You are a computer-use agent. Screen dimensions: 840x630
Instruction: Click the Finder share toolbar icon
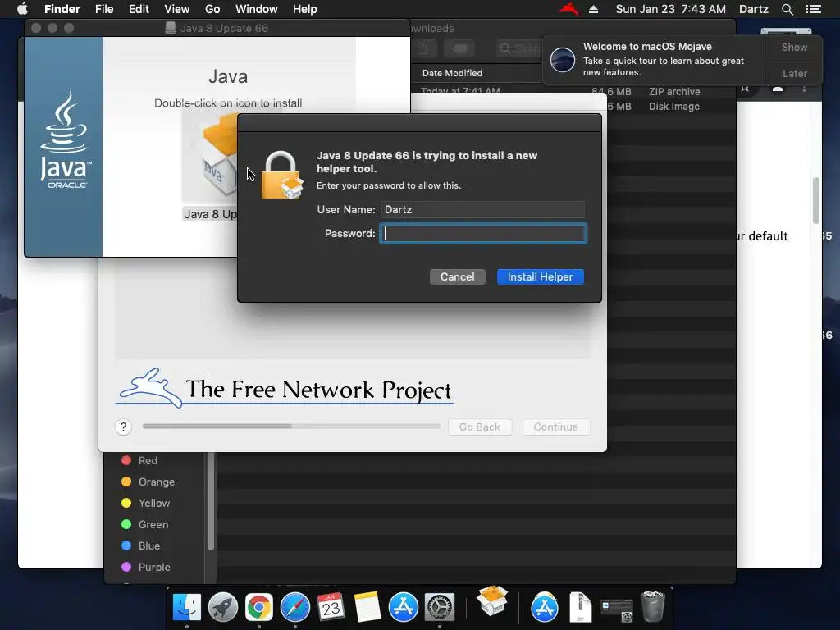pos(422,48)
